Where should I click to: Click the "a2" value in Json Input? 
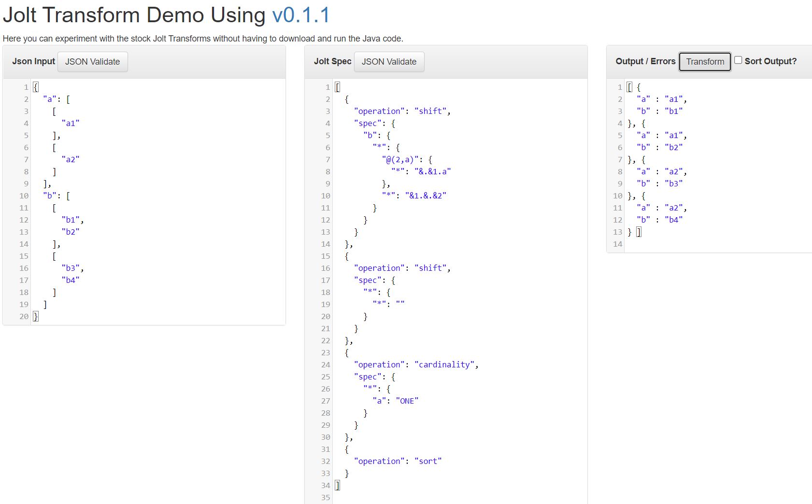71,159
